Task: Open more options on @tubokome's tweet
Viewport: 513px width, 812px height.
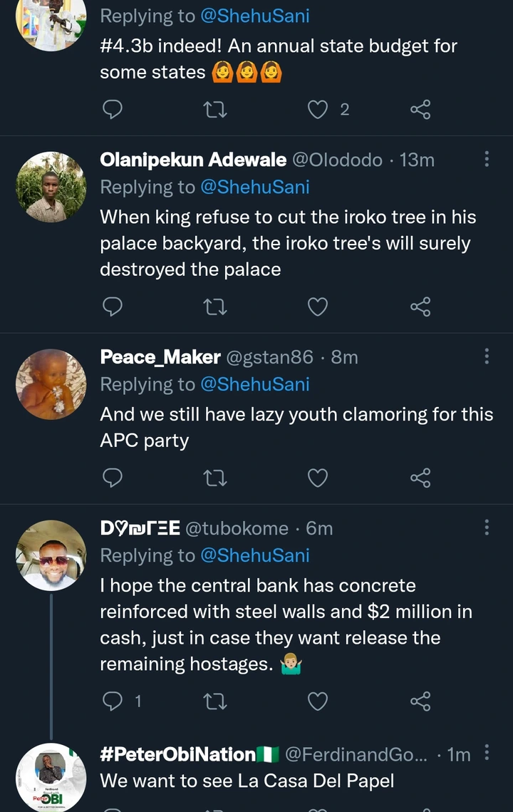Action: coord(487,528)
